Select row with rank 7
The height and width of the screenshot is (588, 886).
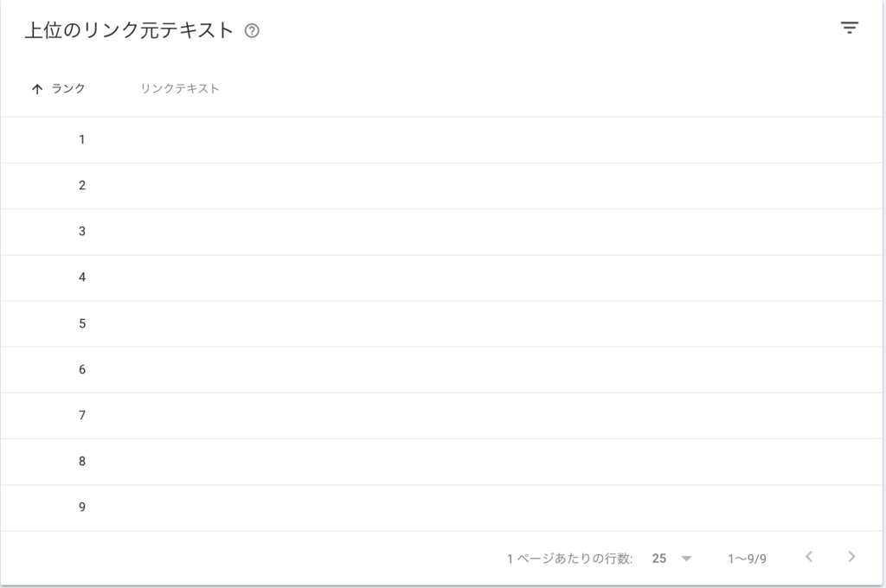click(441, 416)
